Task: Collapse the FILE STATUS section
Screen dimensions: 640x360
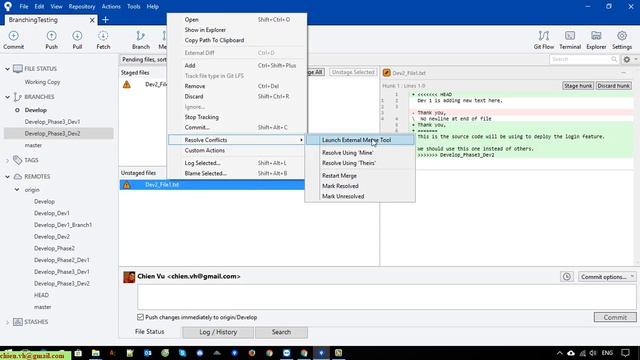Action: click(x=7, y=69)
